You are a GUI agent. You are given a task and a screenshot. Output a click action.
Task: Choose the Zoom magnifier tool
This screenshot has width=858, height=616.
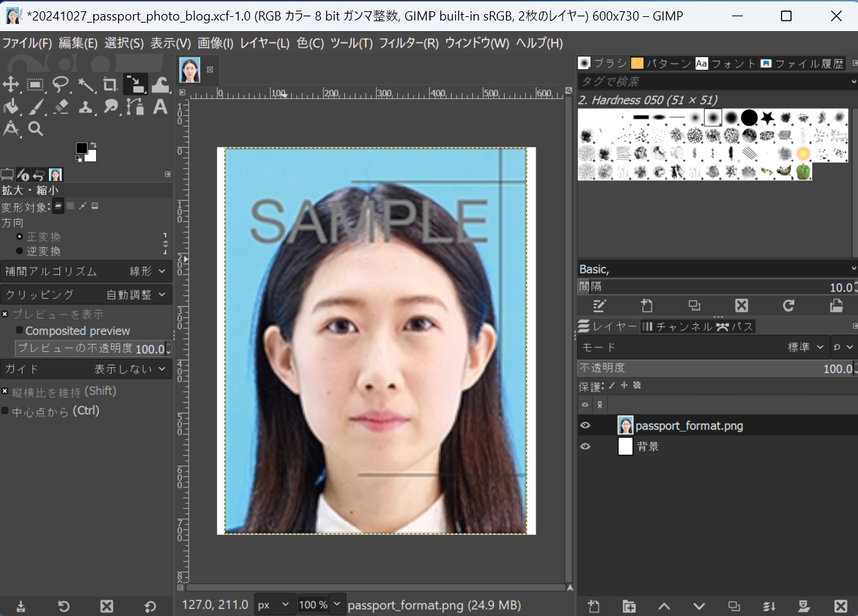pyautogui.click(x=36, y=129)
